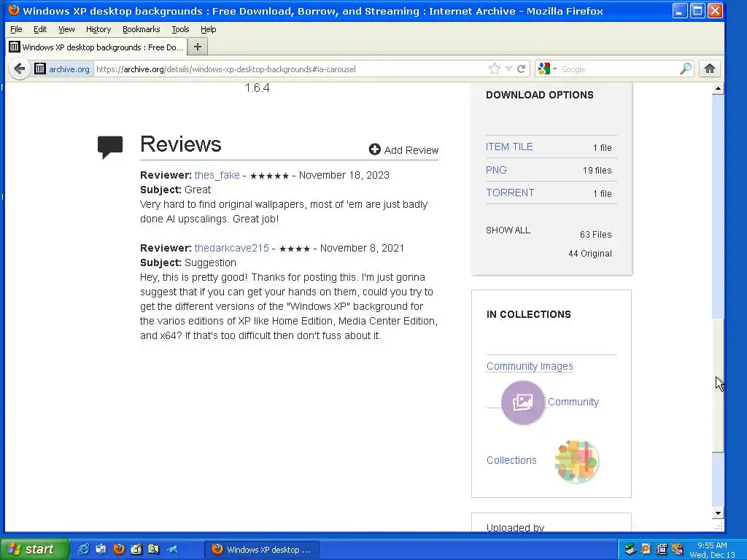
Task: Open the Edit menu
Action: 40,29
